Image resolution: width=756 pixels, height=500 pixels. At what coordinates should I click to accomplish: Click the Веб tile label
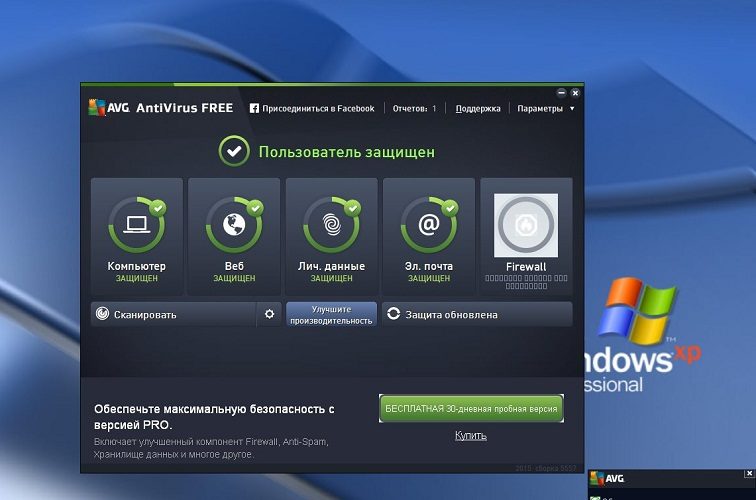tap(234, 266)
